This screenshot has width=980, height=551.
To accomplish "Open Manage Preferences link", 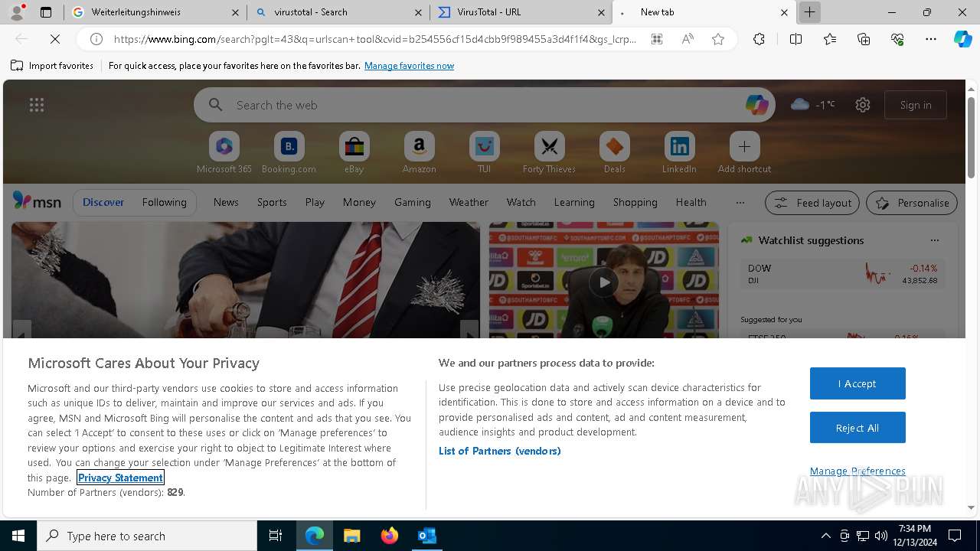I will (857, 471).
